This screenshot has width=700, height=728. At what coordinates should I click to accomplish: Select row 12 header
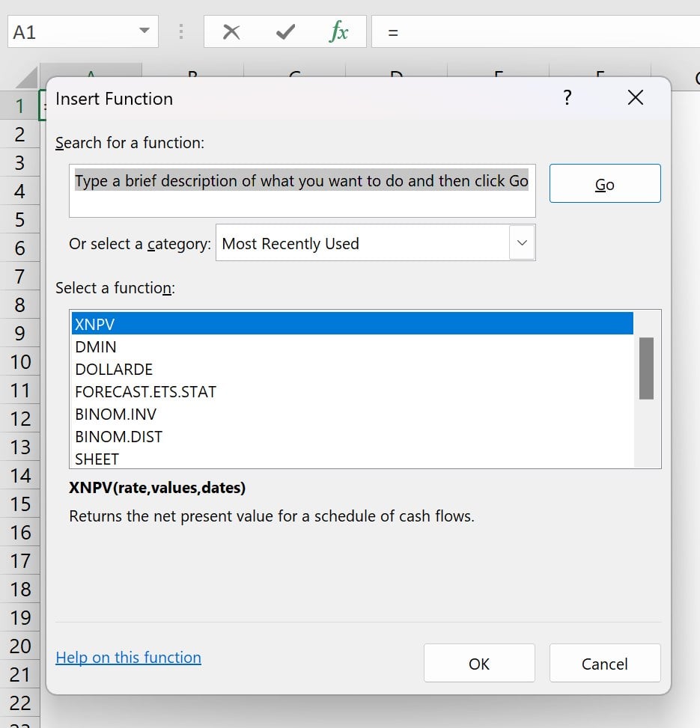(19, 419)
